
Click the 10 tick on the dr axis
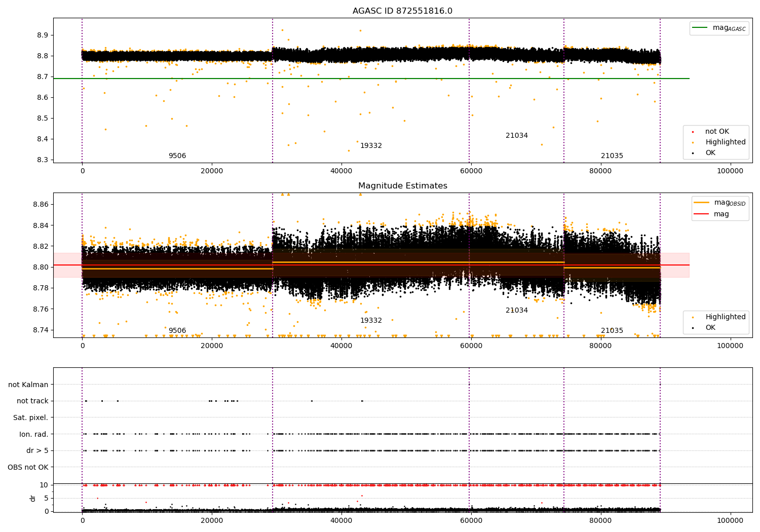(x=44, y=485)
